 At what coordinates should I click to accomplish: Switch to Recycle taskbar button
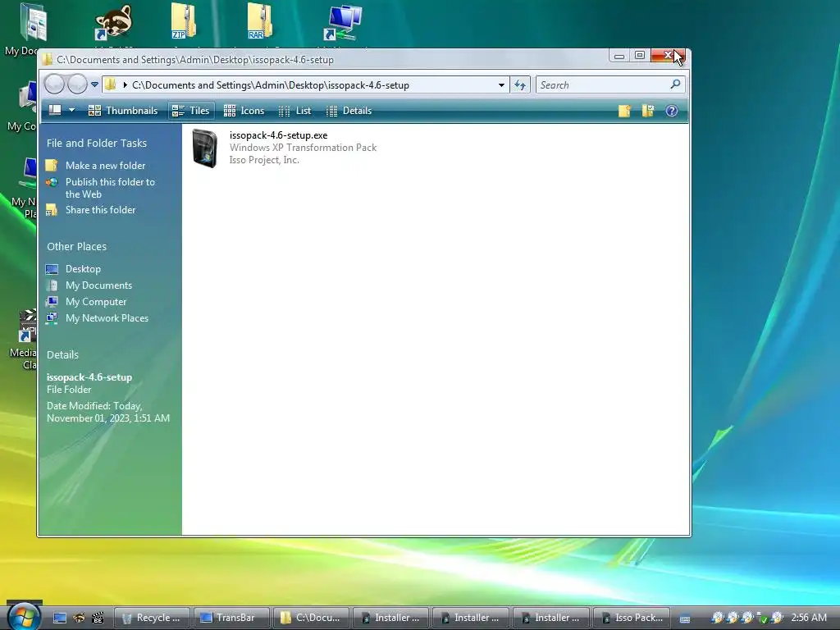[x=152, y=618]
